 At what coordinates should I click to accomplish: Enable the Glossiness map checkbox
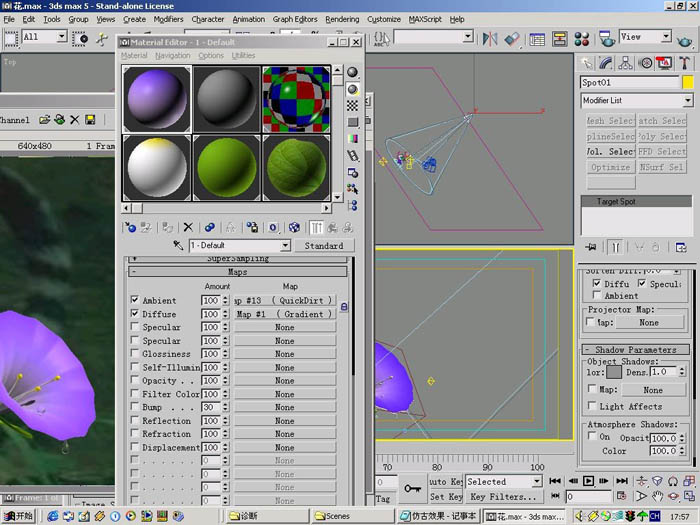[x=134, y=353]
